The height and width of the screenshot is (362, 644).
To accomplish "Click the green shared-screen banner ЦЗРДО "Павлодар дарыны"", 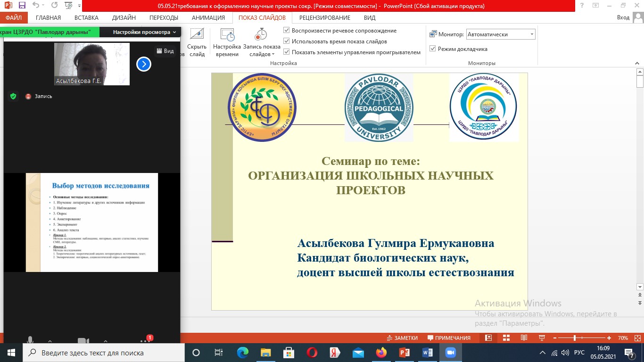I will tap(50, 32).
